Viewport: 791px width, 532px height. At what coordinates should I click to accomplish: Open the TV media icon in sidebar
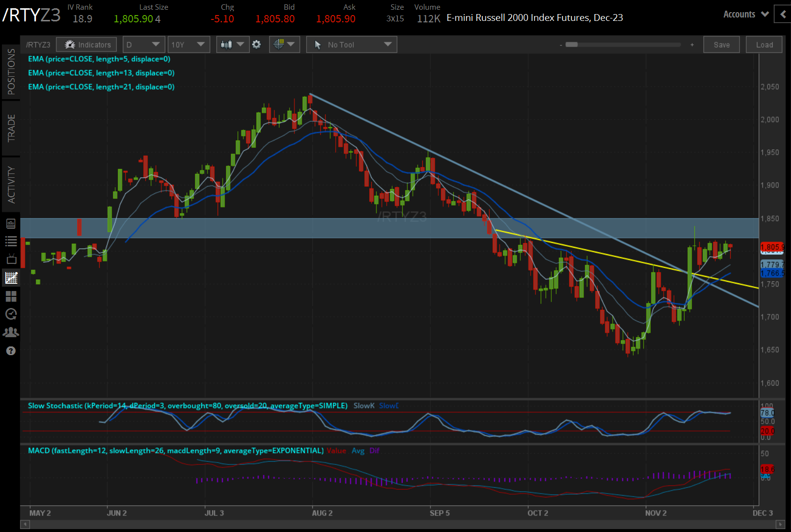(x=11, y=259)
